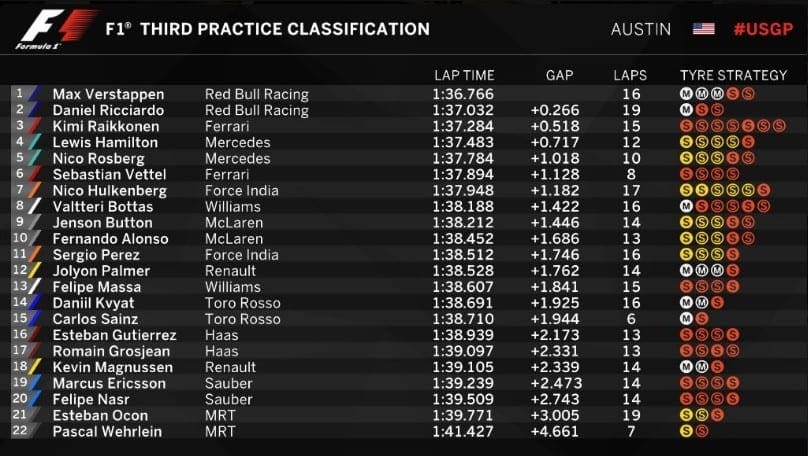Screen dimensions: 808x456
Task: Click the United States flag icon
Action: pos(704,29)
